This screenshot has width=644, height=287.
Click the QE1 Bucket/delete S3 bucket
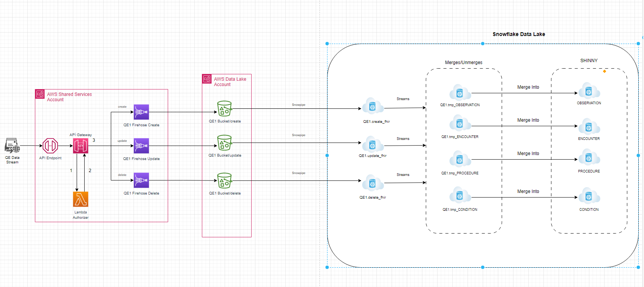pos(224,180)
